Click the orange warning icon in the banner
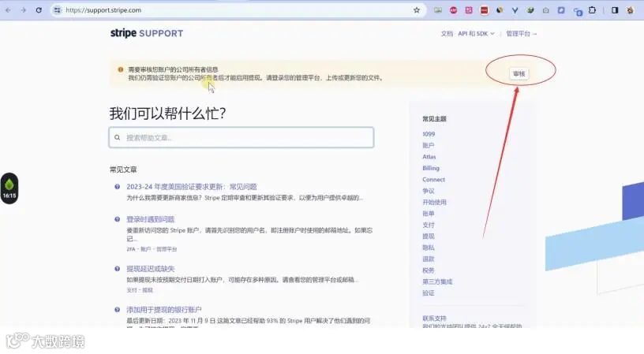644x354 pixels. pos(120,69)
